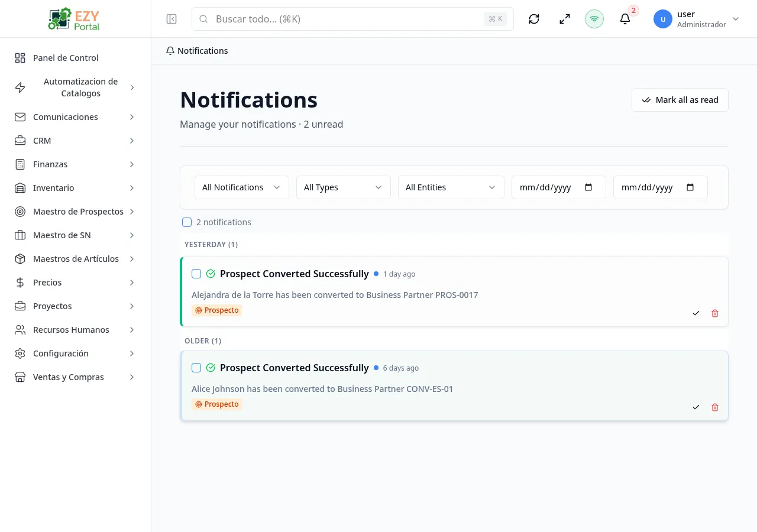The image size is (757, 532).
Task: Click the EZY Portal logo
Action: pos(75,19)
